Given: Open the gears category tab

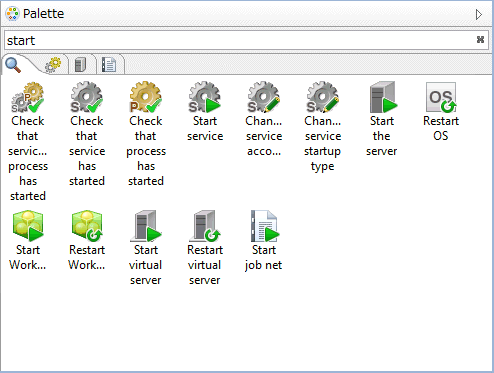Looking at the screenshot, I should (x=53, y=65).
